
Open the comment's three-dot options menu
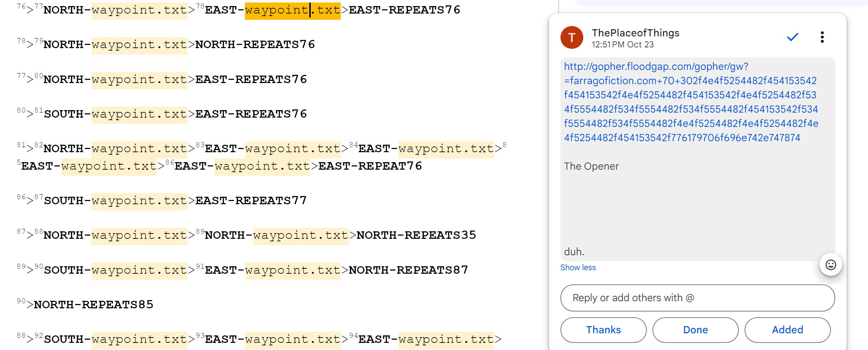click(x=822, y=37)
